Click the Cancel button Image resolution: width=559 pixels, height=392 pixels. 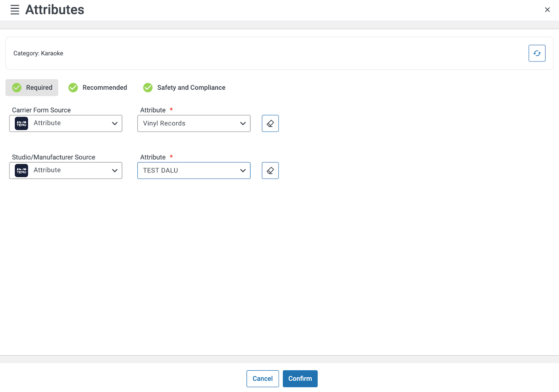click(263, 379)
